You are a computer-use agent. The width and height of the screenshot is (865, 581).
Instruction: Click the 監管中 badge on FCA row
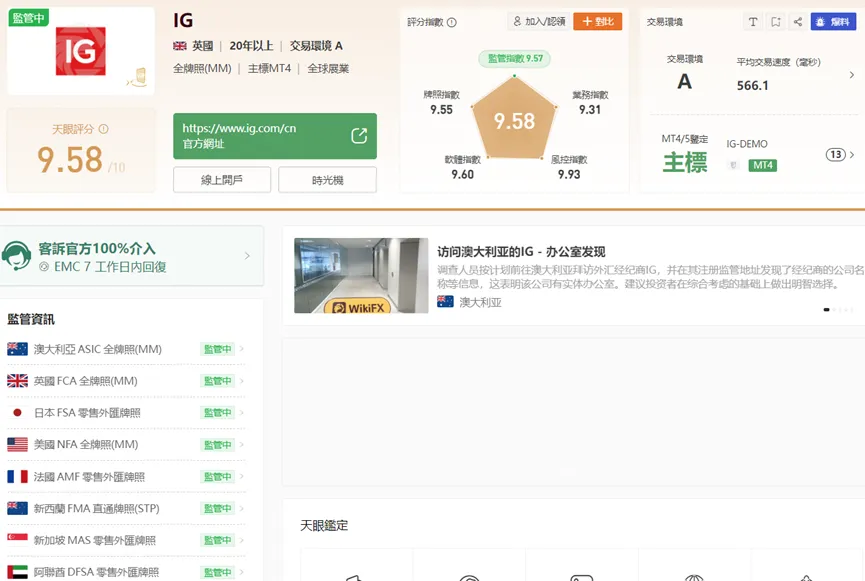click(x=217, y=381)
